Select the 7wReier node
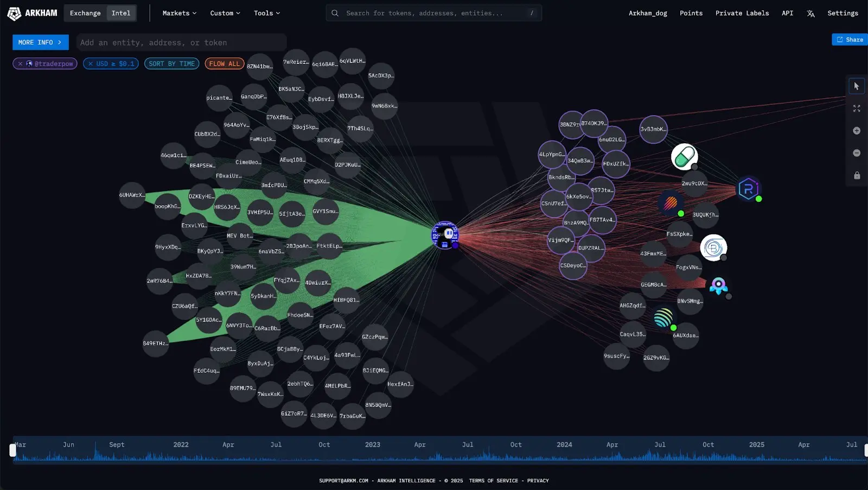 click(x=296, y=62)
